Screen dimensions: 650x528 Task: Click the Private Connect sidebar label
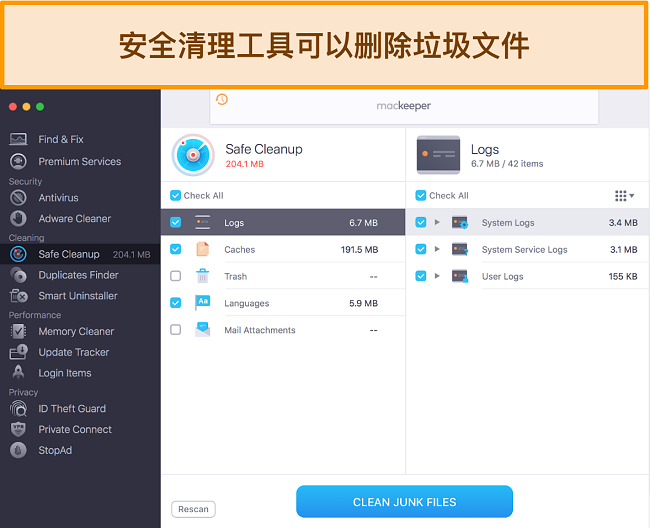pos(75,429)
